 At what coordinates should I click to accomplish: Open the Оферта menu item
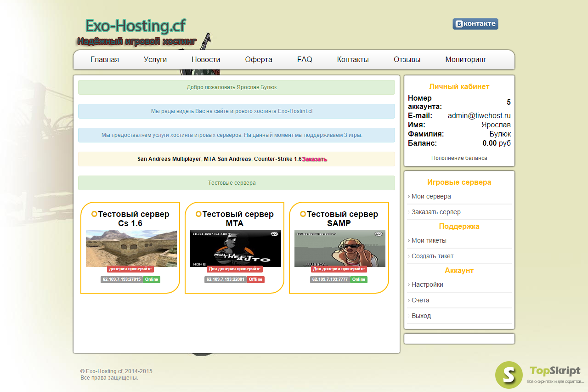(259, 60)
